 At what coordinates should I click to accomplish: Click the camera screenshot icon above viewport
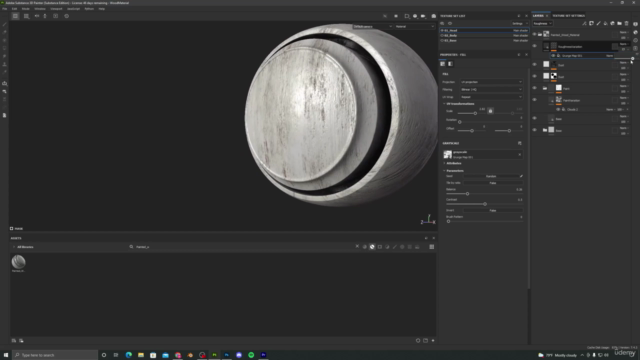click(433, 16)
